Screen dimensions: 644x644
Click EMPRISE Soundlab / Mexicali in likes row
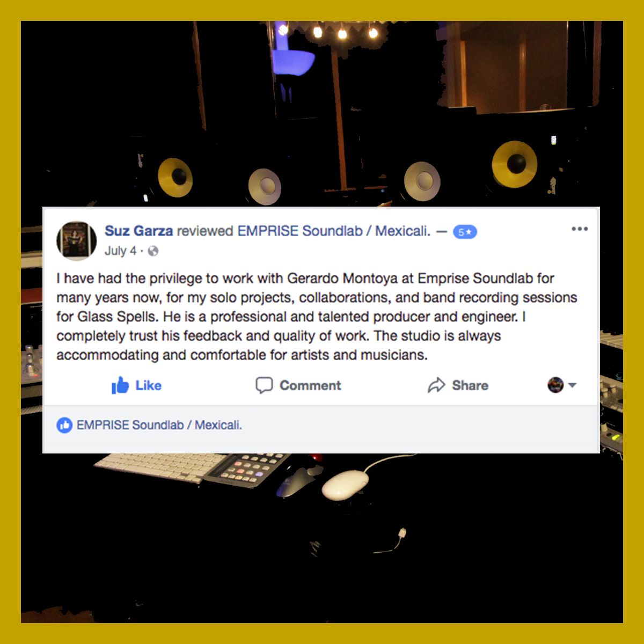click(x=159, y=425)
